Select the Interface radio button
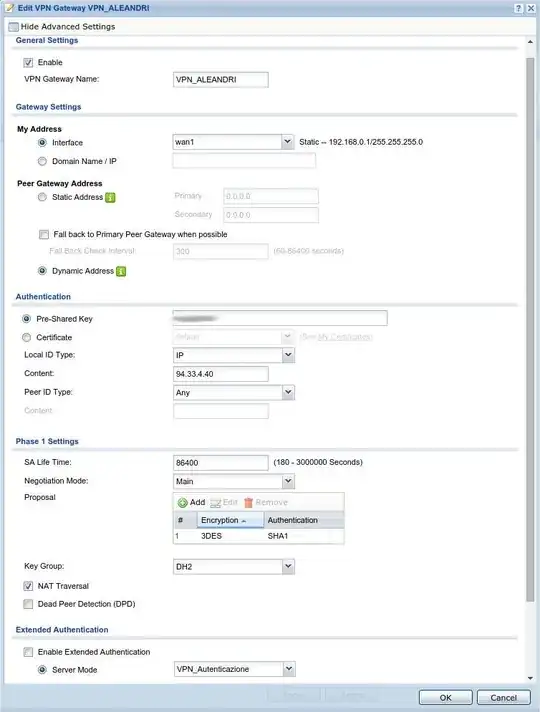Image resolution: width=540 pixels, height=712 pixels. [42, 143]
